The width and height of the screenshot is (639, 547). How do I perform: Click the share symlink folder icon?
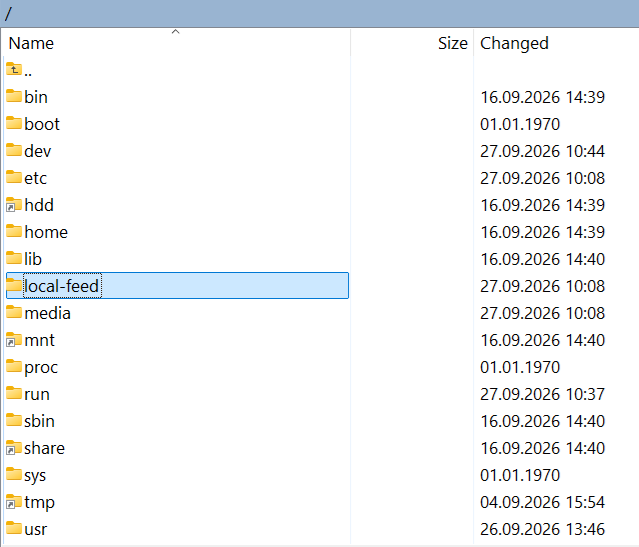(14, 447)
